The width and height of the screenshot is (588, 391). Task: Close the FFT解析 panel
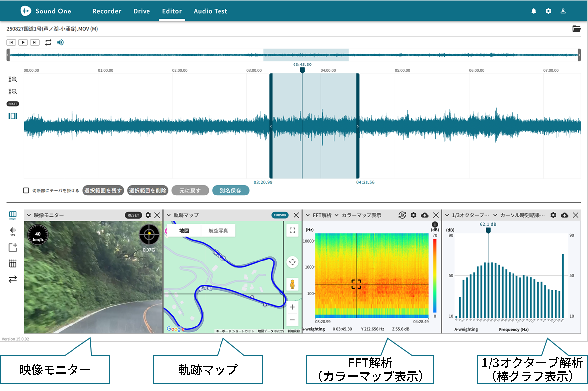point(436,215)
